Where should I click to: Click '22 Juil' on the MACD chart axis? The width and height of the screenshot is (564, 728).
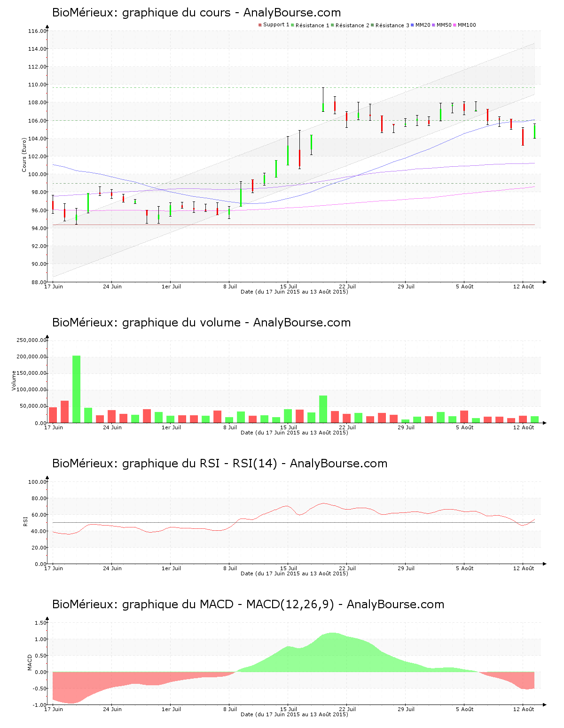[347, 709]
